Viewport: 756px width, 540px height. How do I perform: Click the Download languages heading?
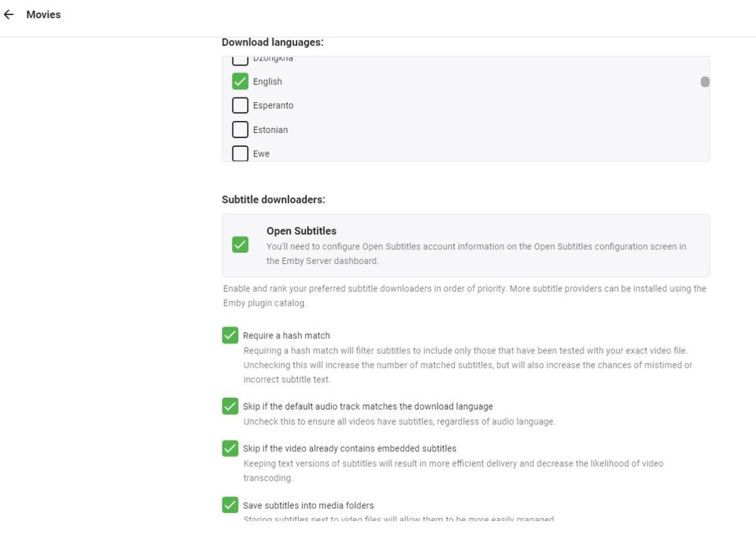(272, 42)
